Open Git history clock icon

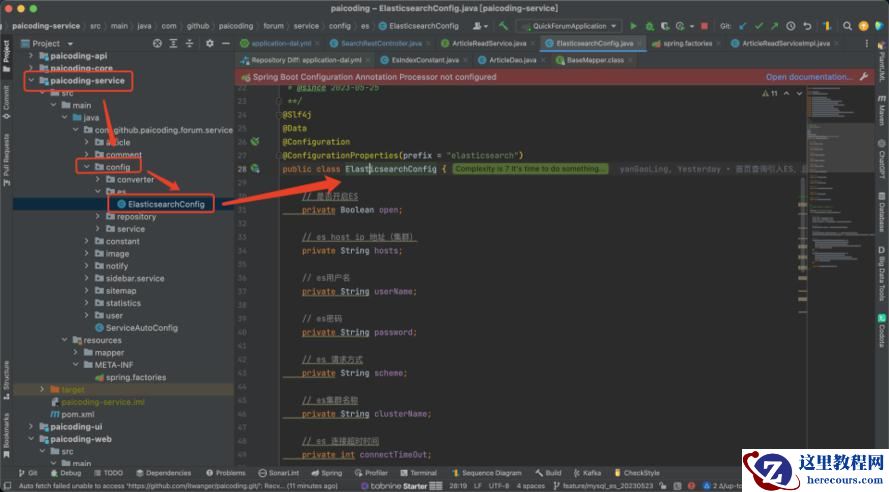click(x=790, y=26)
